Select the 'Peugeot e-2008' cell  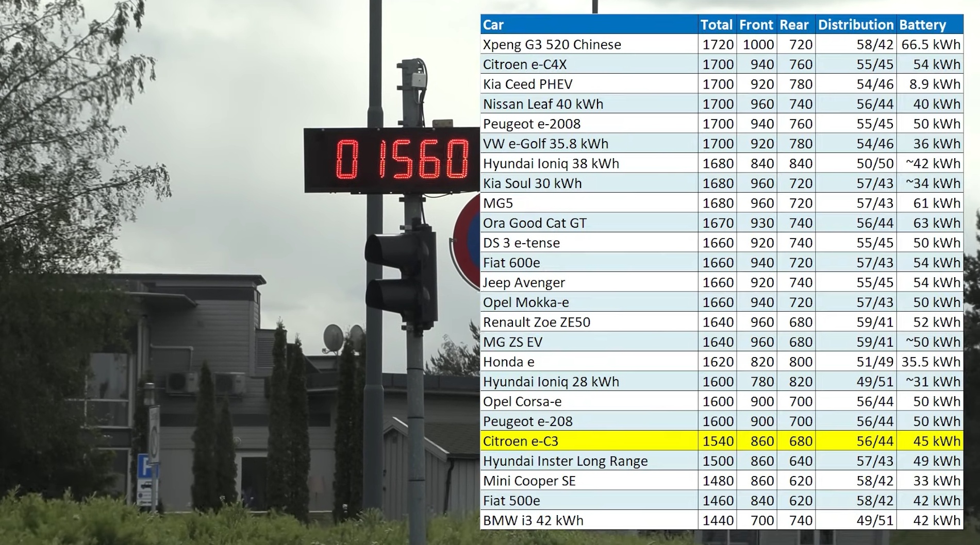point(589,124)
